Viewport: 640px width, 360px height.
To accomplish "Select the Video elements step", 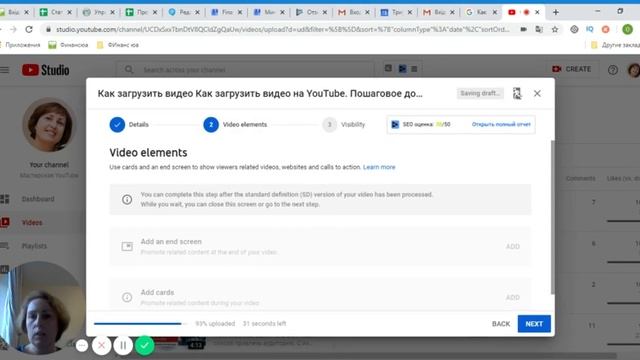I will (x=235, y=124).
